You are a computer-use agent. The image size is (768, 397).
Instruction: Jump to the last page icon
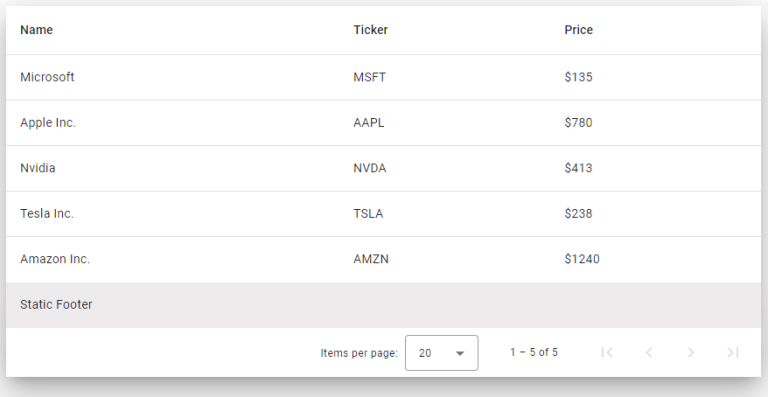[733, 352]
